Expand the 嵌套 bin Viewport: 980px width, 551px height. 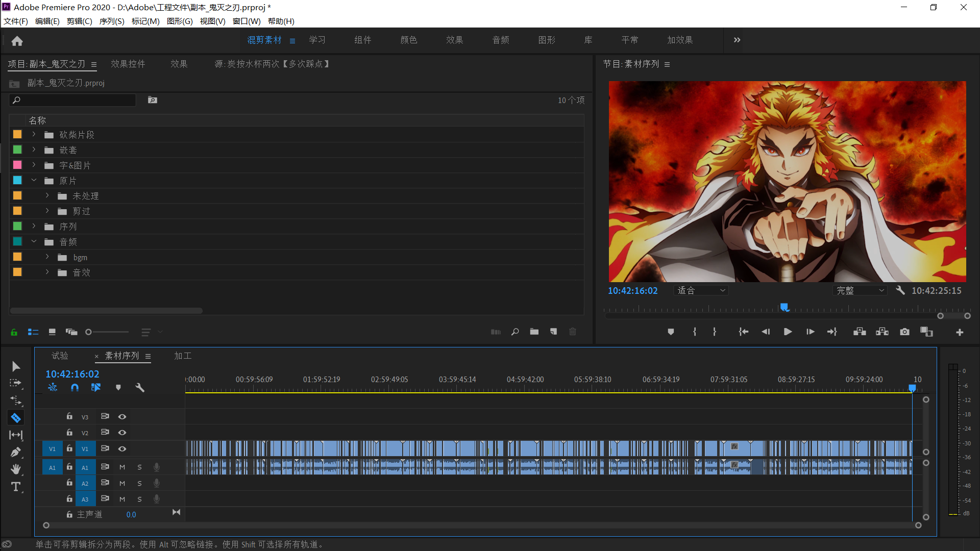pyautogui.click(x=34, y=150)
